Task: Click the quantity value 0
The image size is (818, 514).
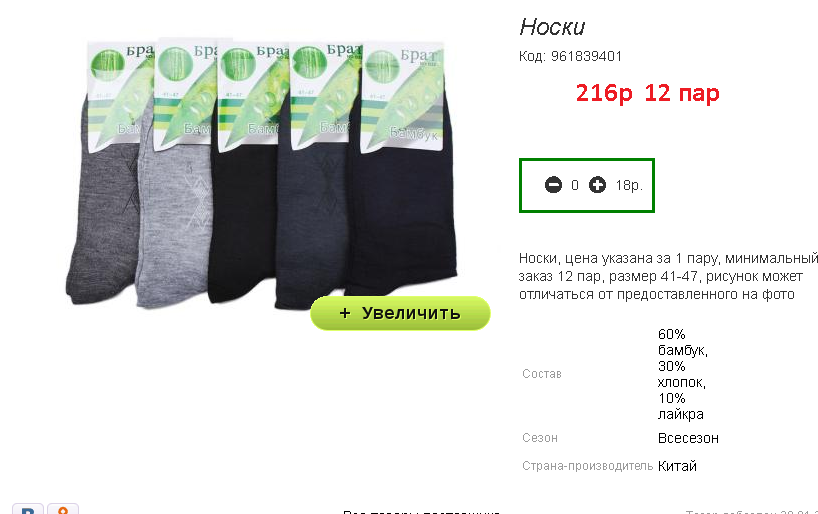Action: (575, 185)
